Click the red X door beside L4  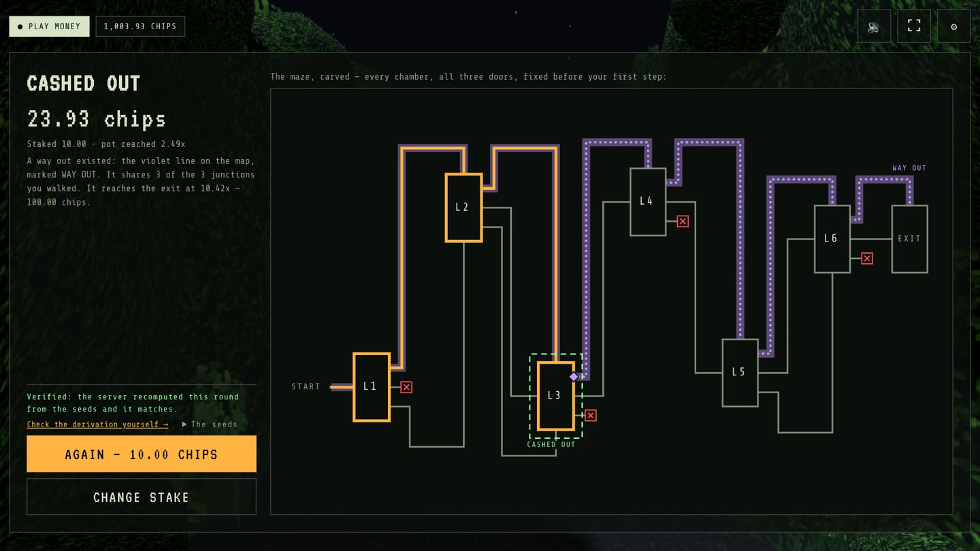click(x=683, y=221)
